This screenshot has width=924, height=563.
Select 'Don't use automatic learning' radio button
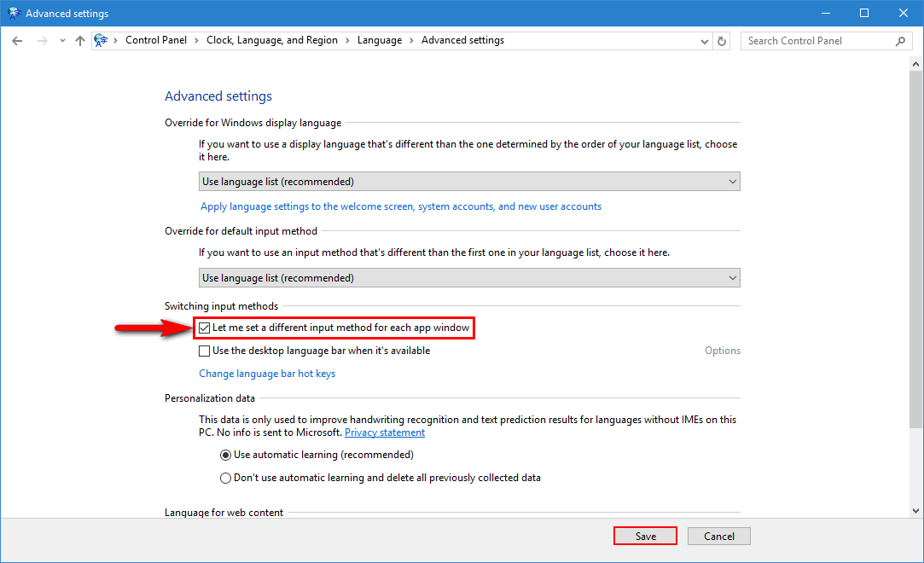pyautogui.click(x=225, y=478)
